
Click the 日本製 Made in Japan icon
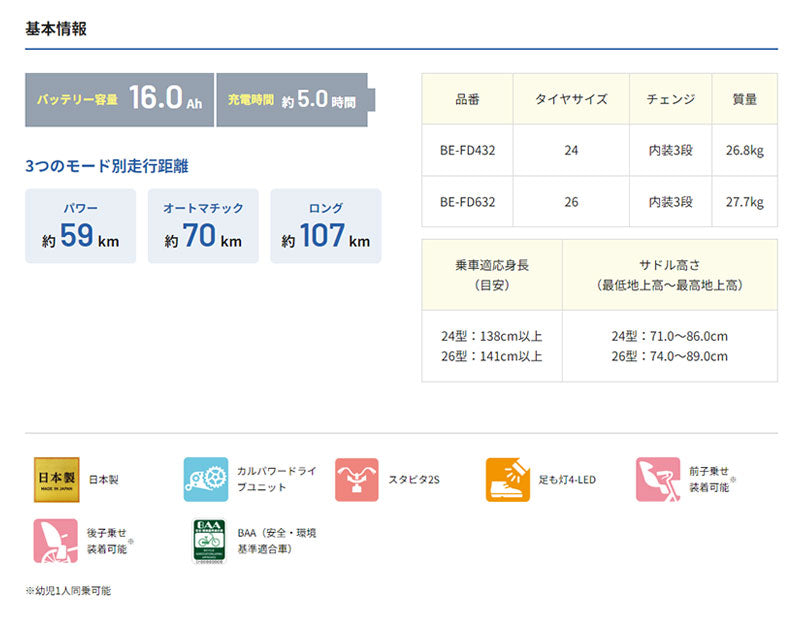[57, 479]
